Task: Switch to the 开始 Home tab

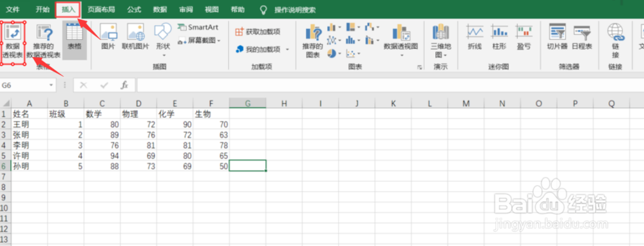Action: [x=42, y=10]
